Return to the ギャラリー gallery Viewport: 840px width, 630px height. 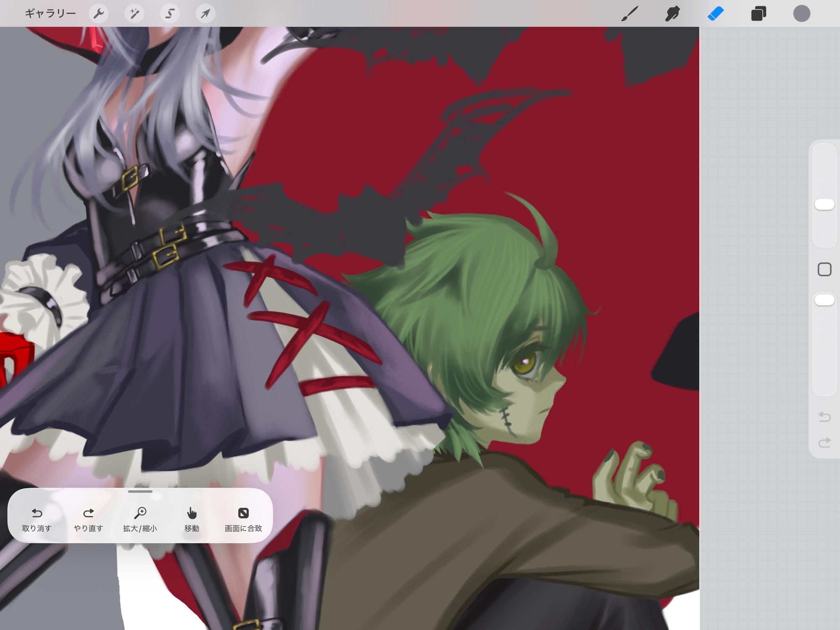coord(50,13)
